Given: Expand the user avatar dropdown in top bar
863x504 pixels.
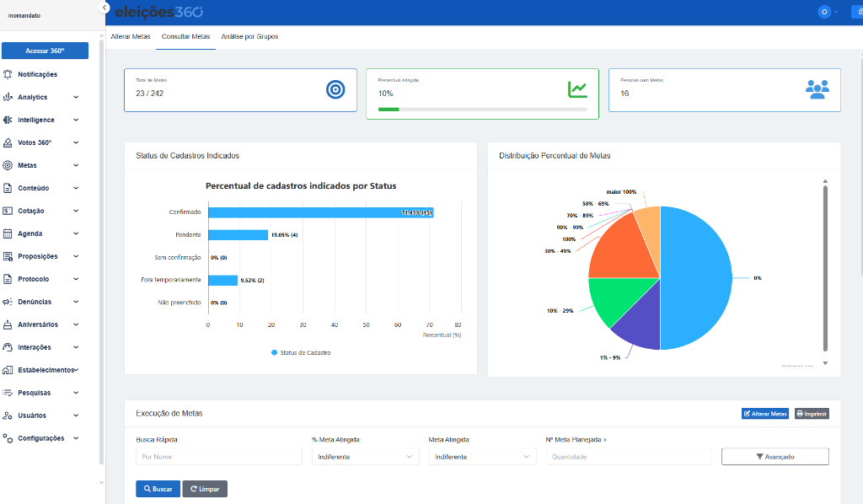Looking at the screenshot, I should tap(828, 12).
